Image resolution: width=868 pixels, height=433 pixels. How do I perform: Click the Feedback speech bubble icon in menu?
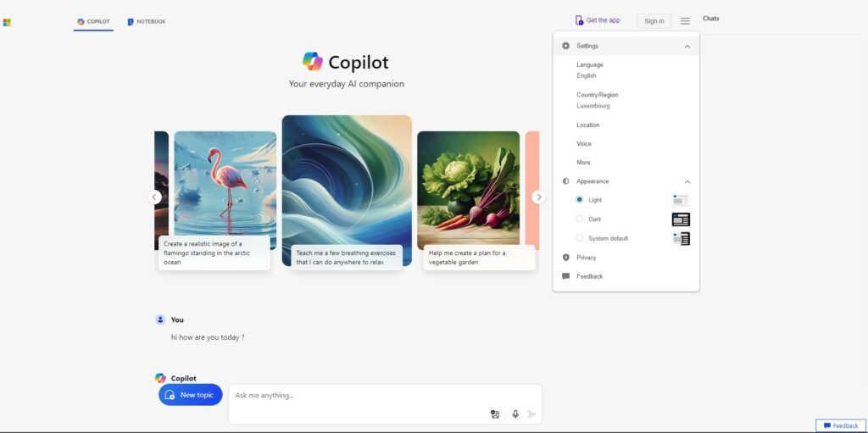pos(565,276)
